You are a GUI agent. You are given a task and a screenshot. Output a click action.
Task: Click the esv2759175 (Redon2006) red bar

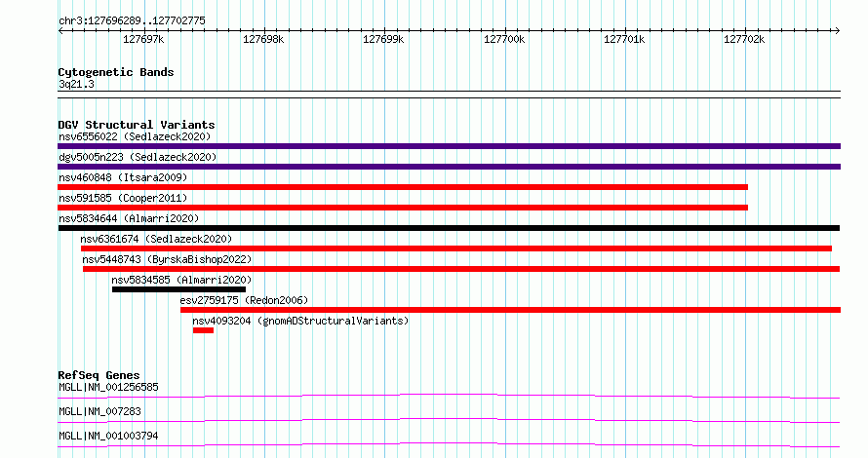[510, 310]
